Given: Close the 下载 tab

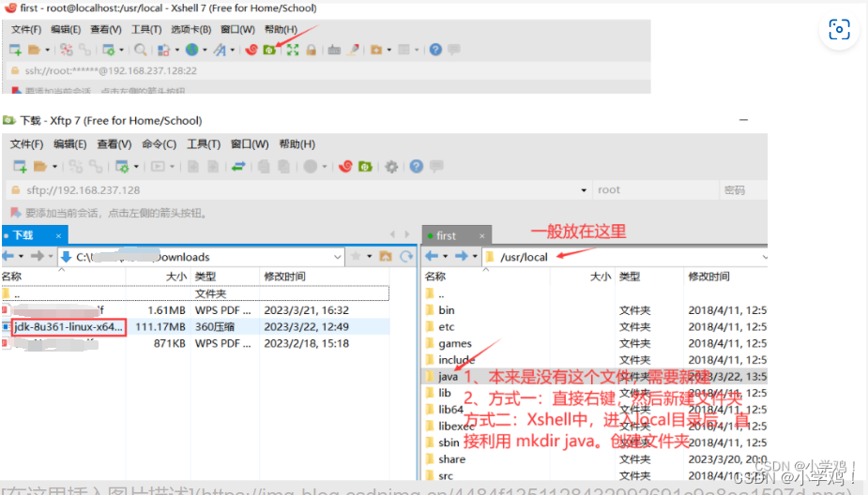Looking at the screenshot, I should (x=58, y=236).
